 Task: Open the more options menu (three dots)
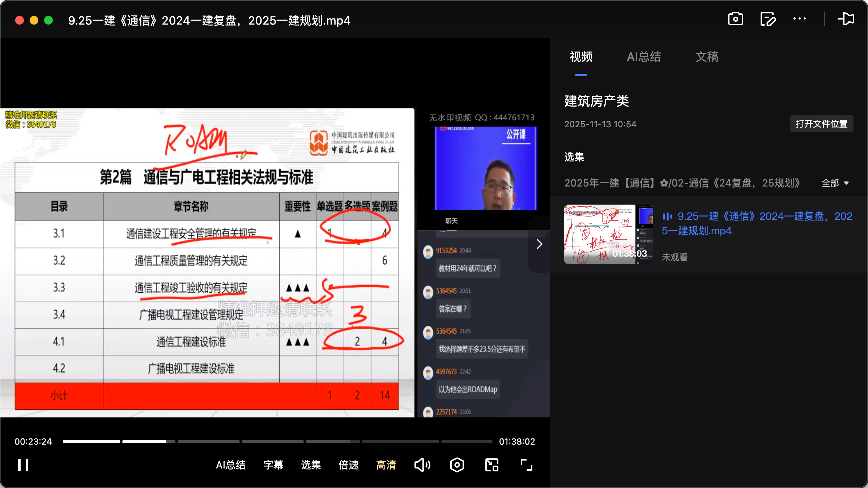point(800,19)
